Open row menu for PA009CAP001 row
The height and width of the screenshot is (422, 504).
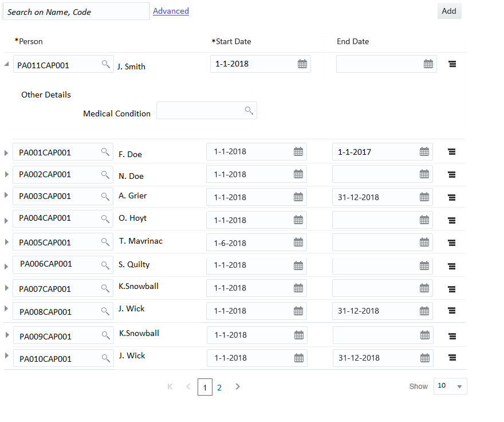click(452, 336)
